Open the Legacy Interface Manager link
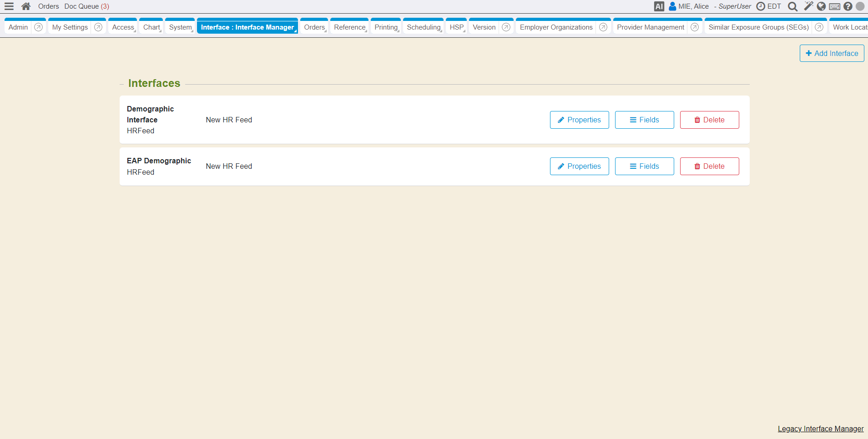 pos(820,429)
